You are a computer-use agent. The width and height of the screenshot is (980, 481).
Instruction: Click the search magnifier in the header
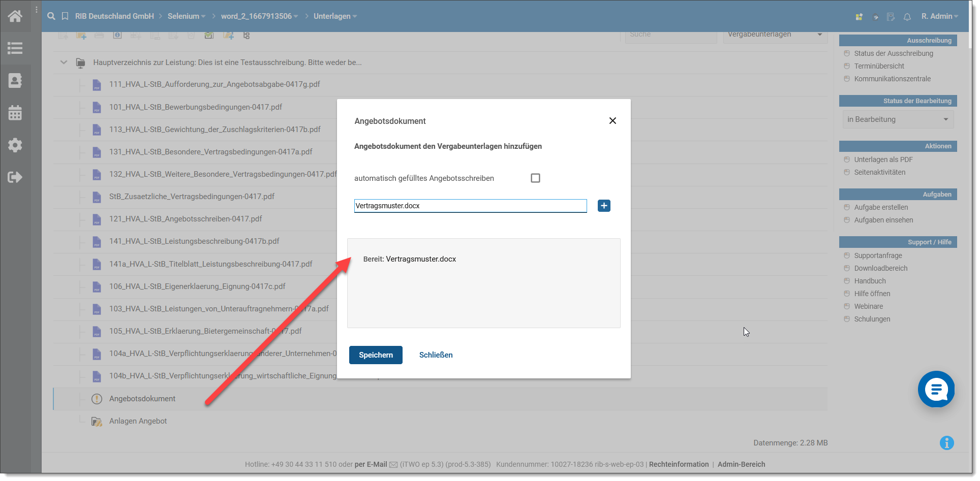point(51,16)
